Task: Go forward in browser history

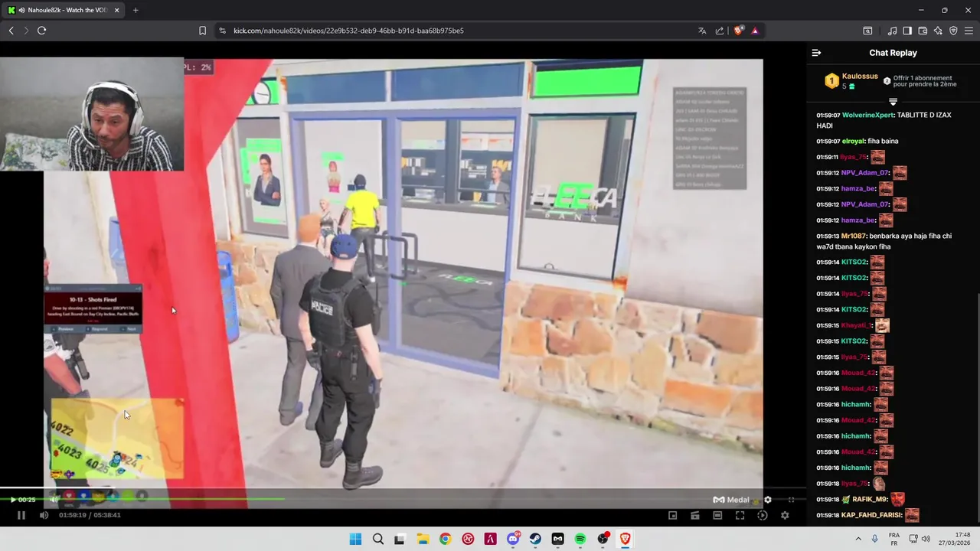Action: (25, 31)
